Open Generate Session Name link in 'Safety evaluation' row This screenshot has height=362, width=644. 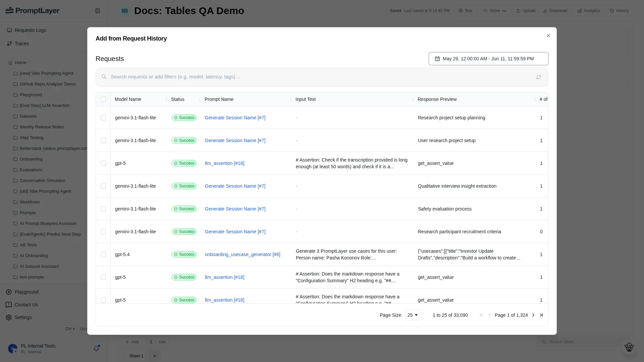pos(235,209)
